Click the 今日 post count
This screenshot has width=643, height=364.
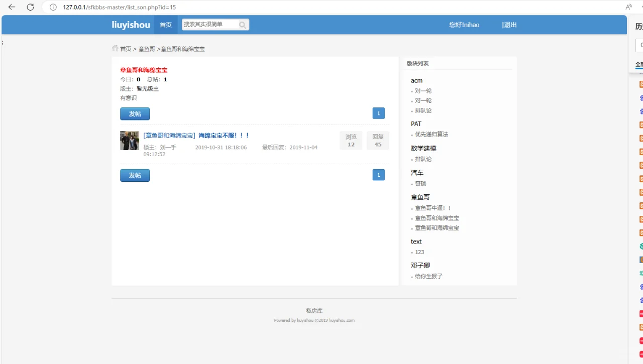coord(130,79)
